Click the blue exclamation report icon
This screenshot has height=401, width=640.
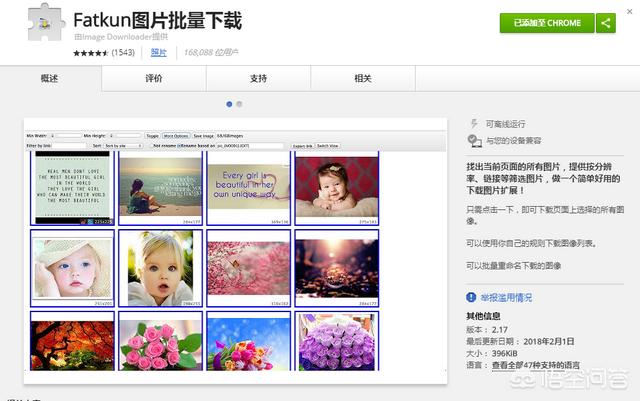click(x=471, y=297)
